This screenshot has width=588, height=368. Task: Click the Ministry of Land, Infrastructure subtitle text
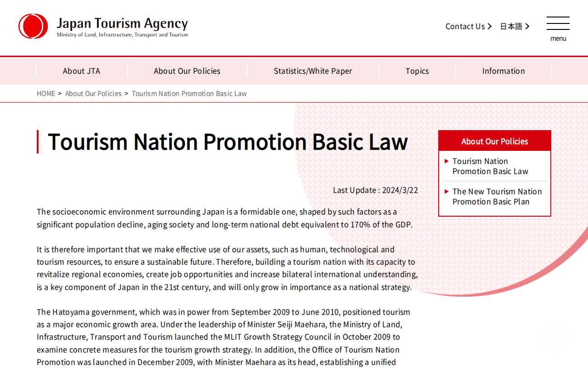122,34
